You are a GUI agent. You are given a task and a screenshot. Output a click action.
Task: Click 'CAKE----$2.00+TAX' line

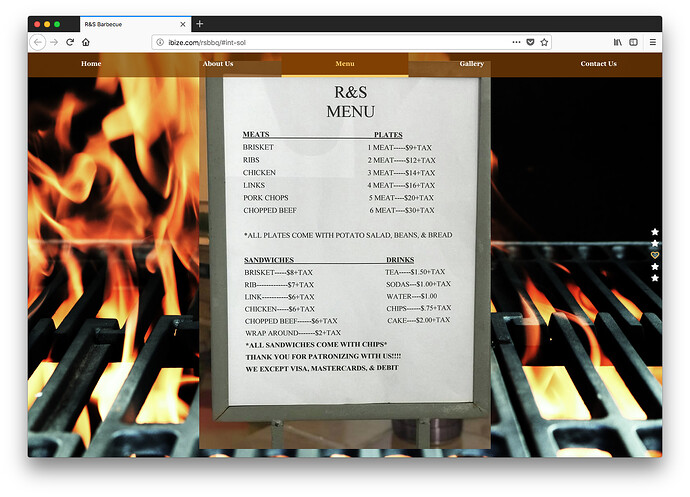pyautogui.click(x=418, y=320)
